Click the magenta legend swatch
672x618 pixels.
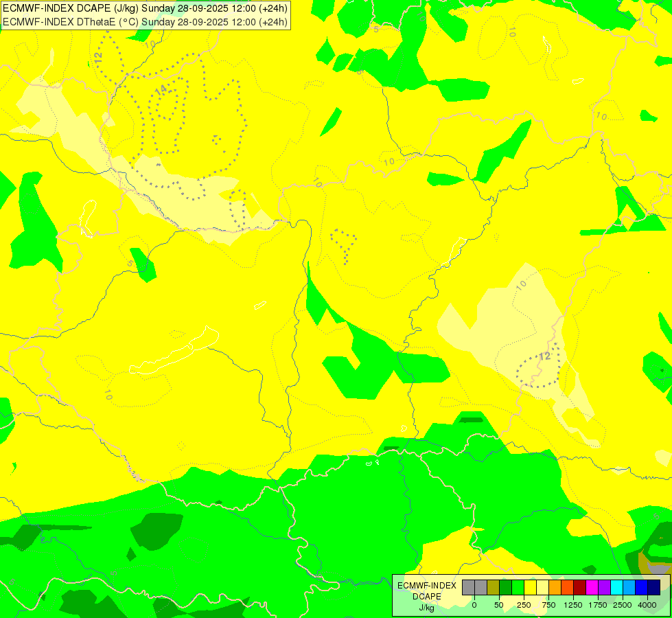pos(592,588)
